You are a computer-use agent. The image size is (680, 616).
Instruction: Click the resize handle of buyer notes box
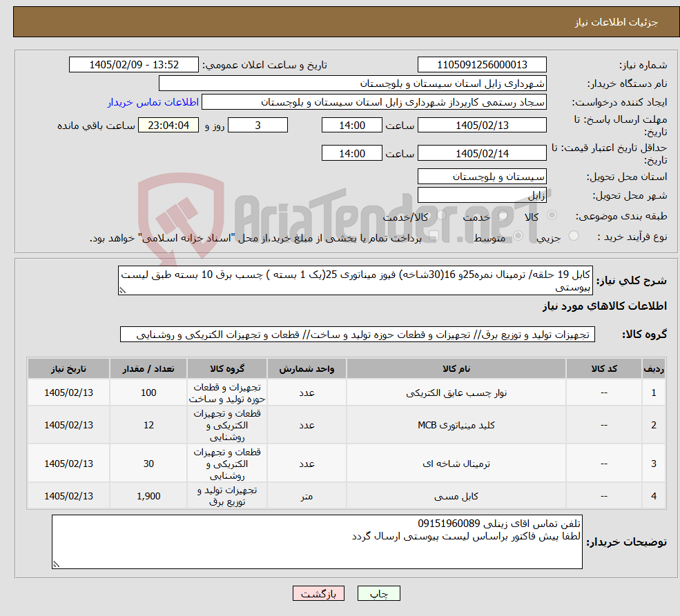tap(56, 564)
